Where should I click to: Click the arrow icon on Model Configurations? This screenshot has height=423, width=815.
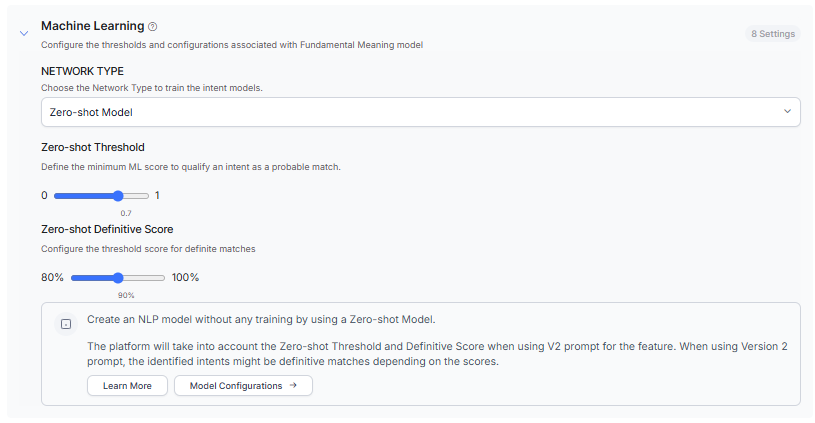(293, 385)
